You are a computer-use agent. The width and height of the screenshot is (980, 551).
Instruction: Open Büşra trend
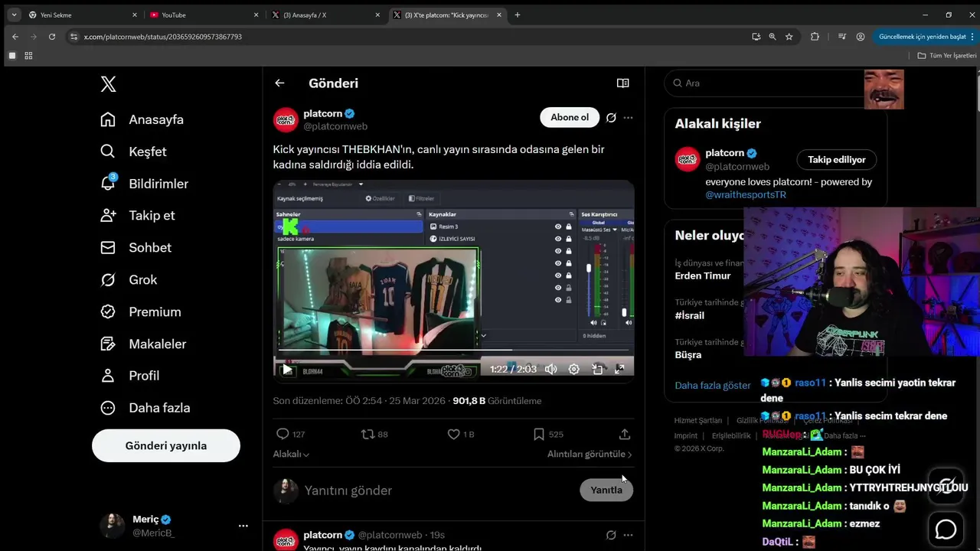pyautogui.click(x=688, y=355)
